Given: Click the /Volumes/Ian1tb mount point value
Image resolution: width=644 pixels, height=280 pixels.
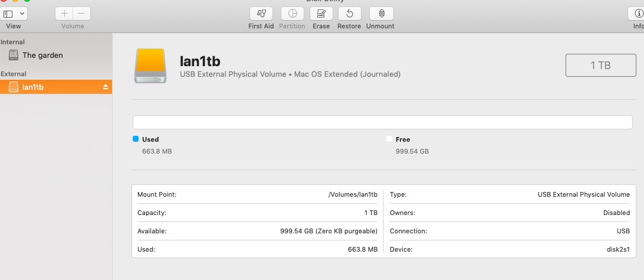Looking at the screenshot, I should pyautogui.click(x=353, y=194).
